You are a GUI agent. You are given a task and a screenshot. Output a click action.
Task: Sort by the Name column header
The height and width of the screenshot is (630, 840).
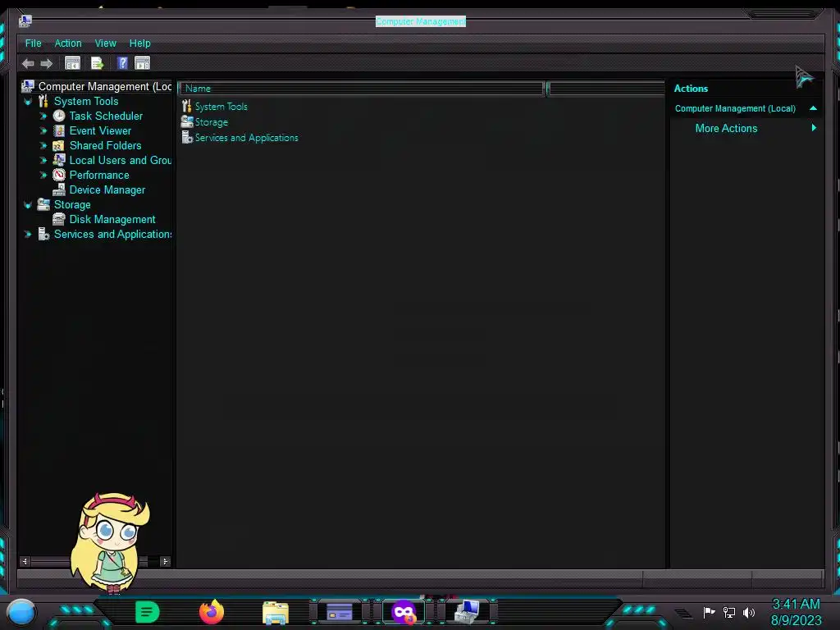tap(362, 89)
